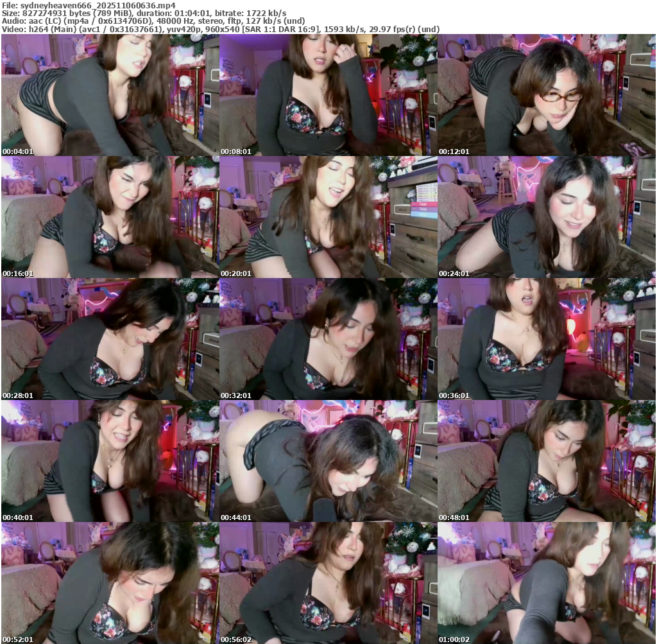
Task: Click the thumbnail stamped 00:12:01
Action: 547,95
